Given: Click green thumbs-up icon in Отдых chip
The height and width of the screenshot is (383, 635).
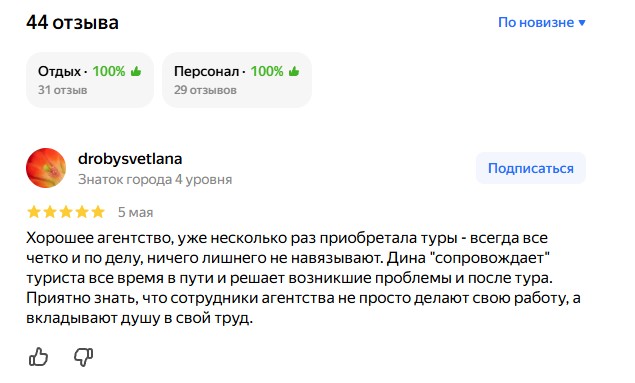Looking at the screenshot, I should pyautogui.click(x=136, y=72).
